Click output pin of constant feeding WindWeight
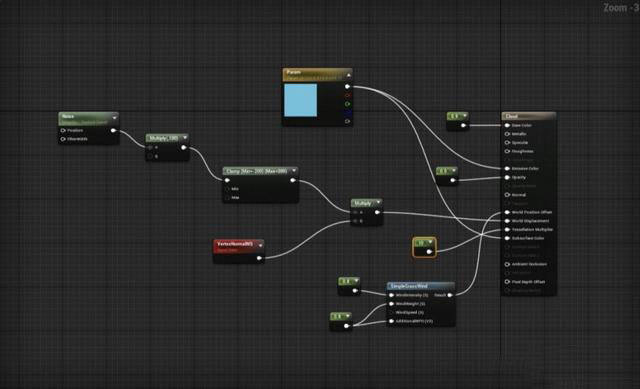Screen dimensions: 640x389 pyautogui.click(x=347, y=325)
